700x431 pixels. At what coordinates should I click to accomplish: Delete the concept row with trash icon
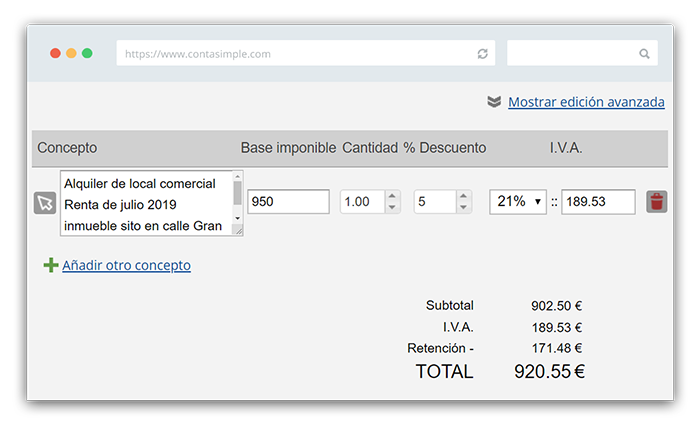tap(656, 201)
